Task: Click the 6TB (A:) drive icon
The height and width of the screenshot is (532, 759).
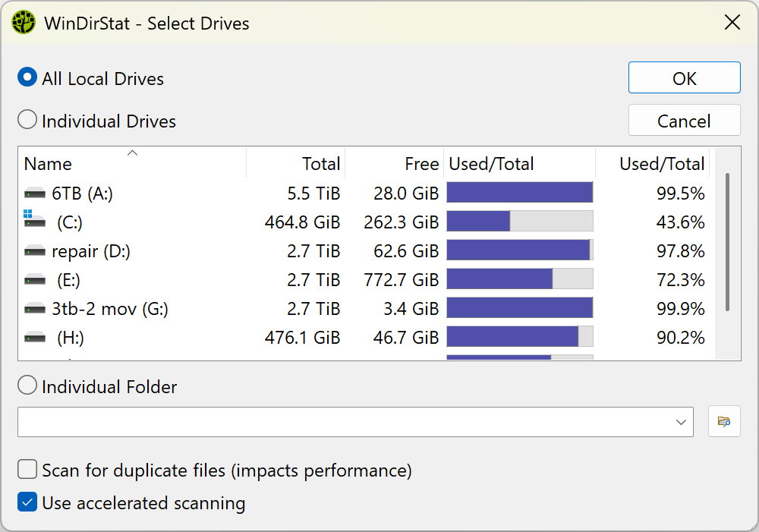Action: (33, 193)
